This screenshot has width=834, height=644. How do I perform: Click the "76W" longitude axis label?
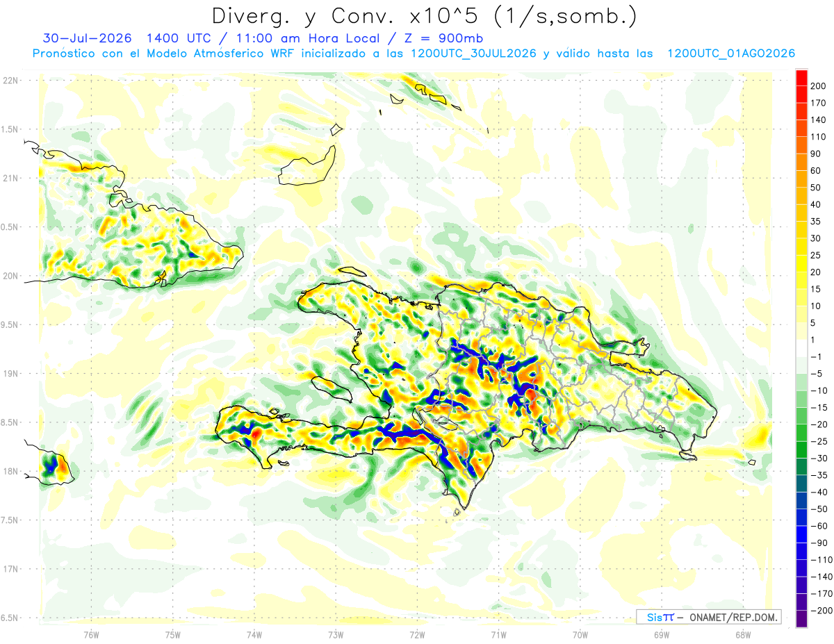pyautogui.click(x=91, y=634)
